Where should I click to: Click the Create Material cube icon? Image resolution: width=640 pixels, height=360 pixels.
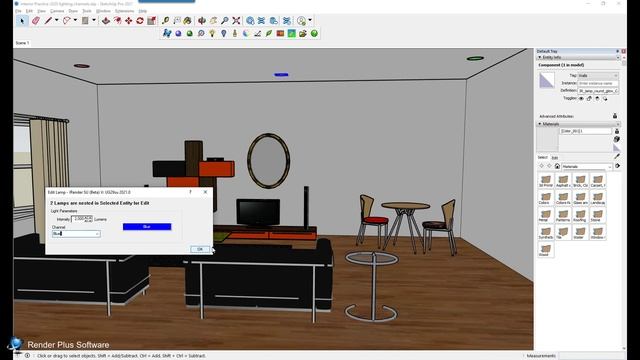click(617, 139)
